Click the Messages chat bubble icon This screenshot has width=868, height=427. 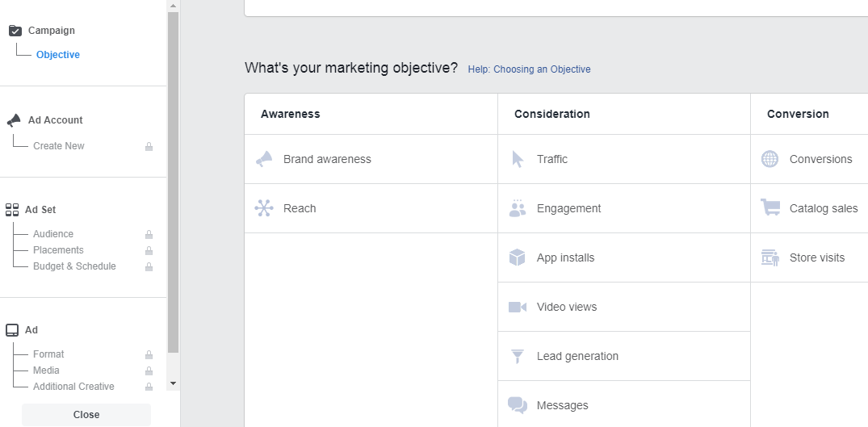pos(518,405)
